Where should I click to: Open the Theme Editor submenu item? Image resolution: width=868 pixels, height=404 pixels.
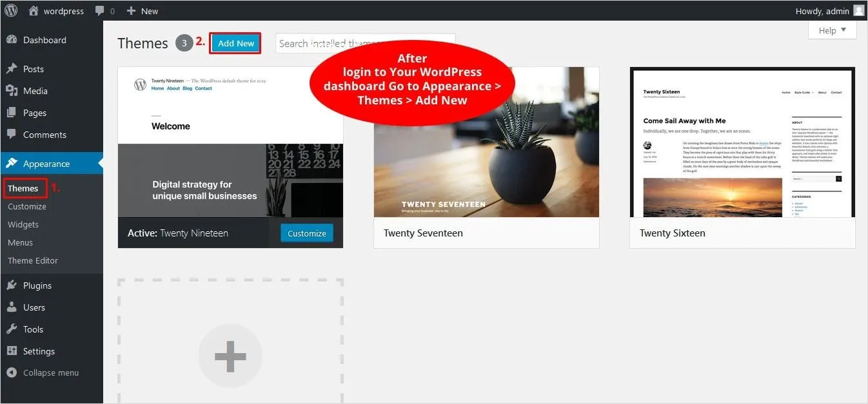(32, 260)
